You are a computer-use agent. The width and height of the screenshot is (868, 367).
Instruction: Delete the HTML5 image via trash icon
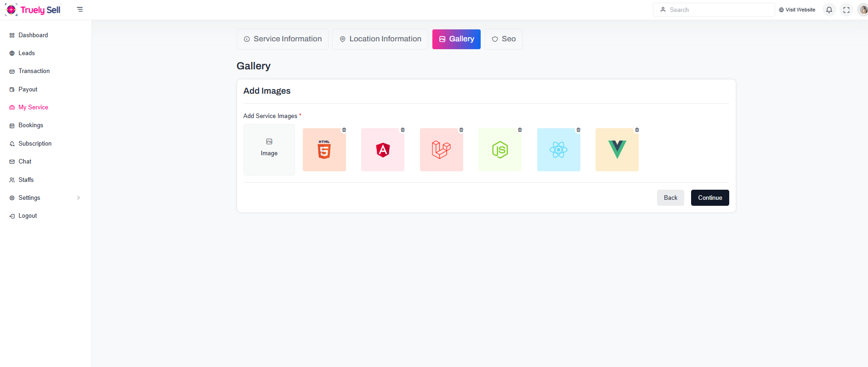pos(344,130)
